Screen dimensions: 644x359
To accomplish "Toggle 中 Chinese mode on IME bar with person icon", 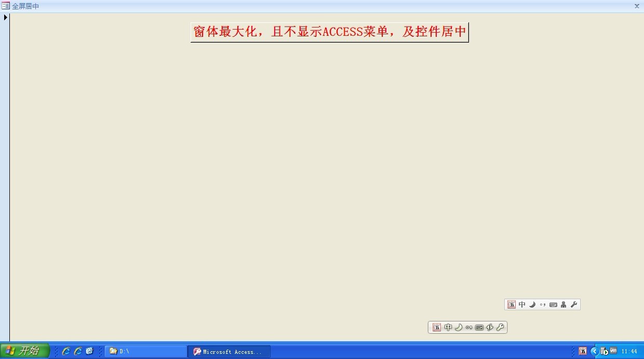I will click(522, 304).
